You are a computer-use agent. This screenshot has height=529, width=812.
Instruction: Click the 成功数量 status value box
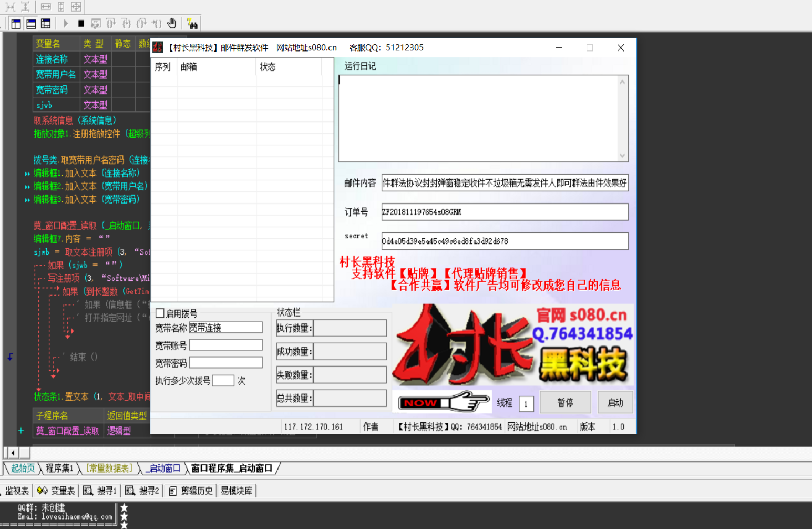[350, 351]
